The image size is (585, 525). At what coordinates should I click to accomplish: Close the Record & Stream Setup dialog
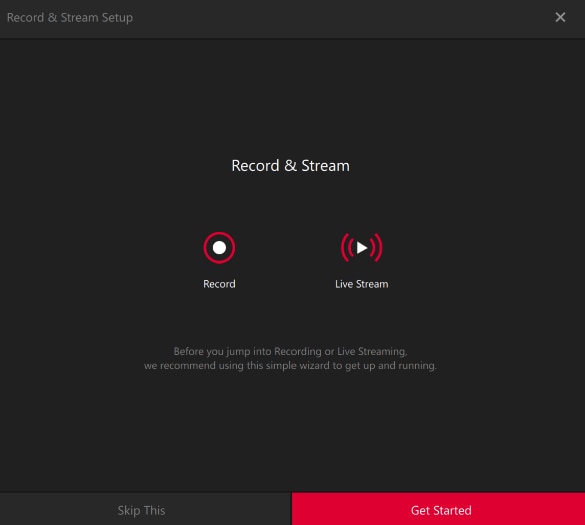[560, 17]
